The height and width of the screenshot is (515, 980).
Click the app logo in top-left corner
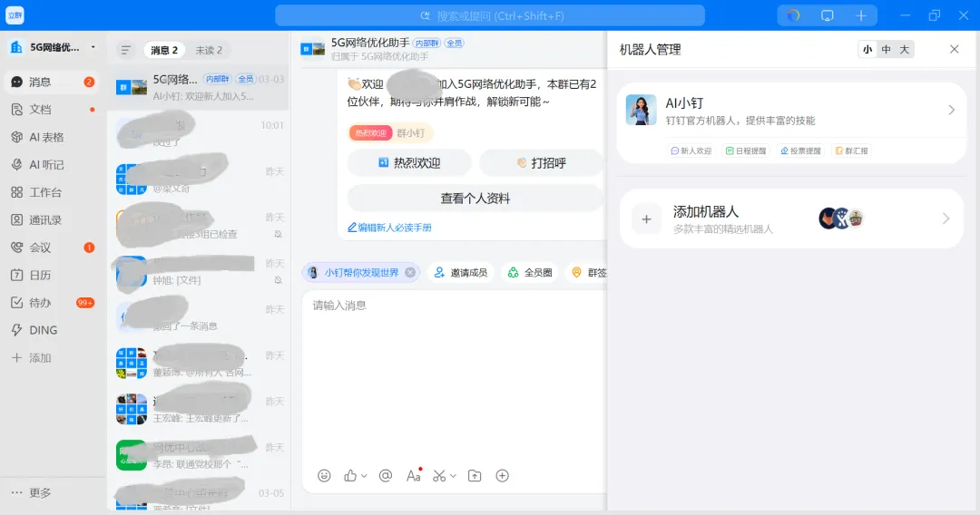[15, 15]
